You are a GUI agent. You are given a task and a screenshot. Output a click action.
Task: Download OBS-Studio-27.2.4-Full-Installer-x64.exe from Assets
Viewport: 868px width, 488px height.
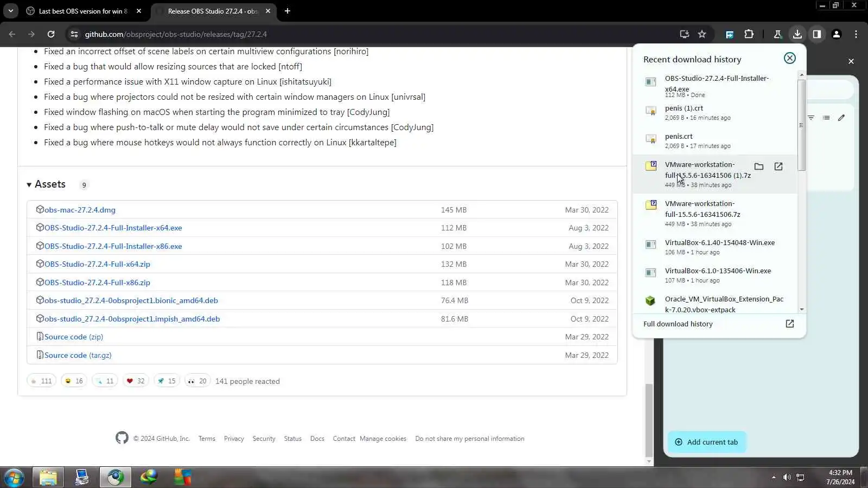coord(113,228)
